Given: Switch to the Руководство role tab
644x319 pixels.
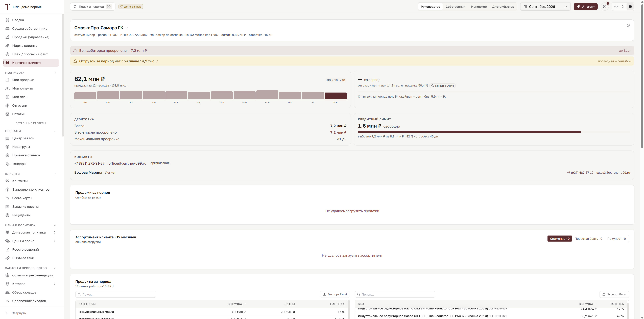Looking at the screenshot, I should coord(430,7).
